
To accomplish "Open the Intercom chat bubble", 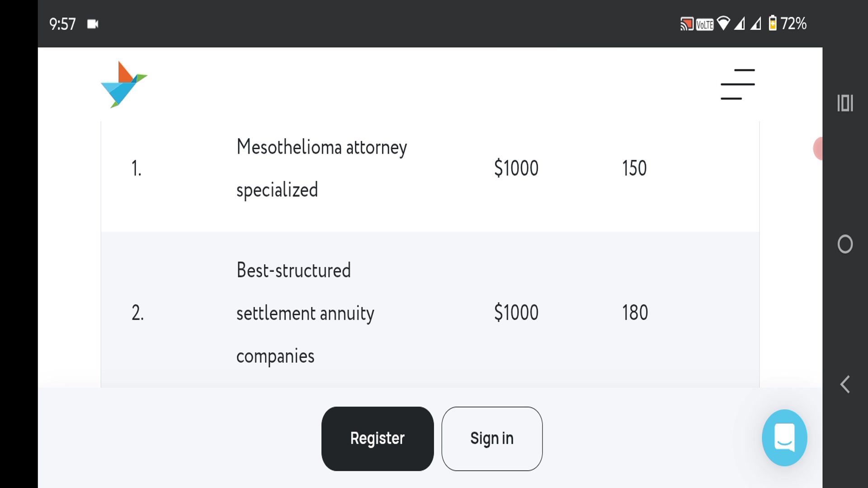I will [x=785, y=437].
